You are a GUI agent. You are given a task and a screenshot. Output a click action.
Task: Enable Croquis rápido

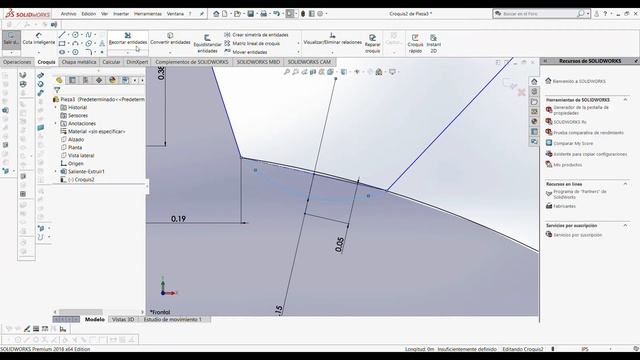coord(415,44)
